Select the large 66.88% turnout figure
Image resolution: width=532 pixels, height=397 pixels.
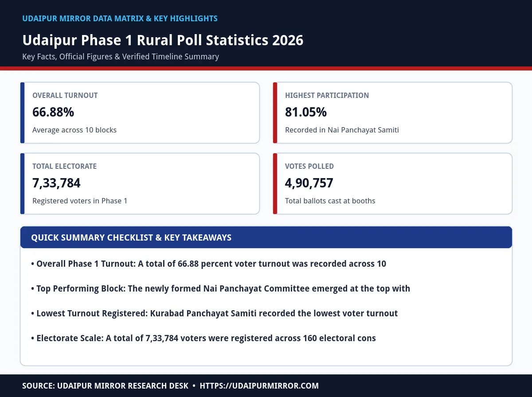coord(53,112)
